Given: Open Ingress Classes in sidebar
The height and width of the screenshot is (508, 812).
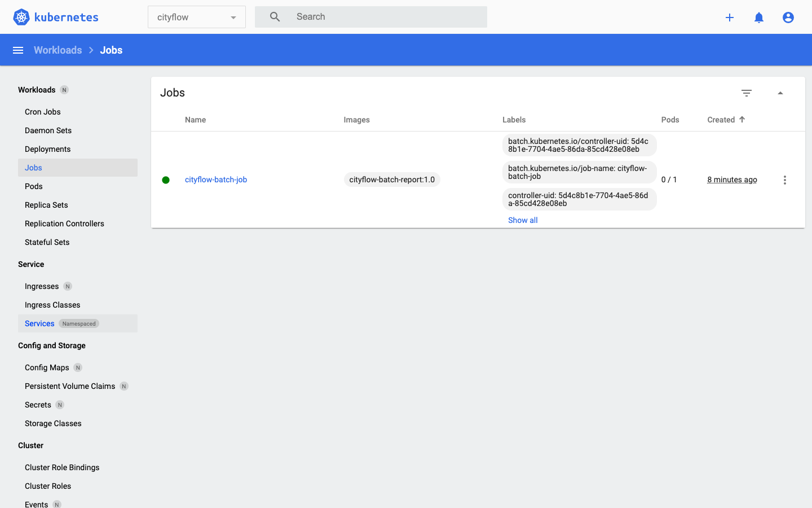Looking at the screenshot, I should [x=78, y=305].
